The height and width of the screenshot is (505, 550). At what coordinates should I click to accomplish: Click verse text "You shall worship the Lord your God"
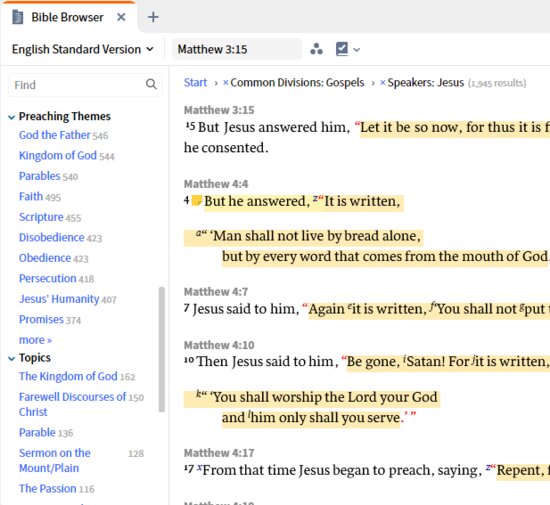[326, 397]
